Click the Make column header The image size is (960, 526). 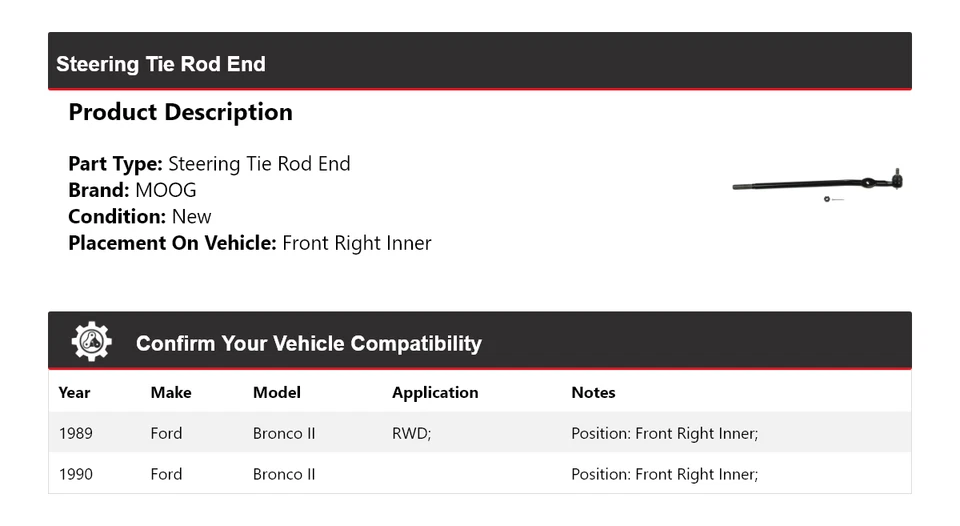pyautogui.click(x=171, y=393)
